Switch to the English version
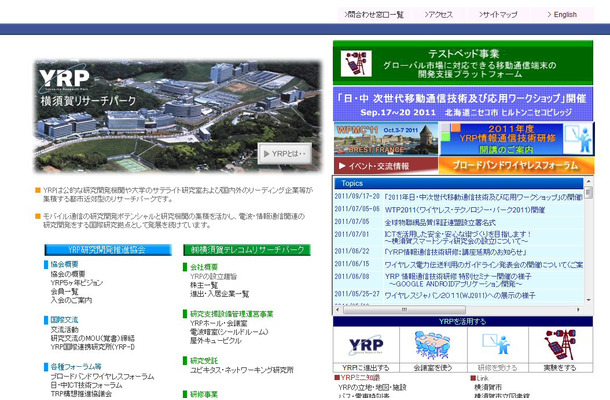This screenshot has height=400, width=610. pyautogui.click(x=562, y=15)
